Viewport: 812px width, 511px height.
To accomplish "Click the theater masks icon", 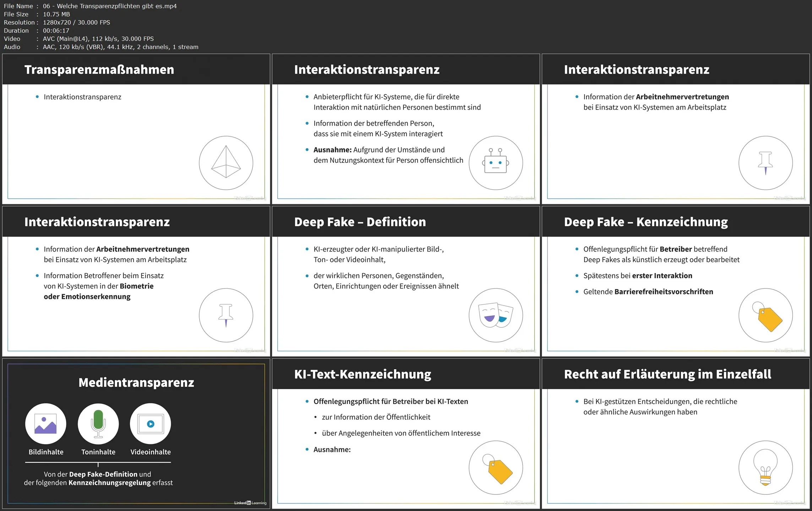I will (496, 315).
